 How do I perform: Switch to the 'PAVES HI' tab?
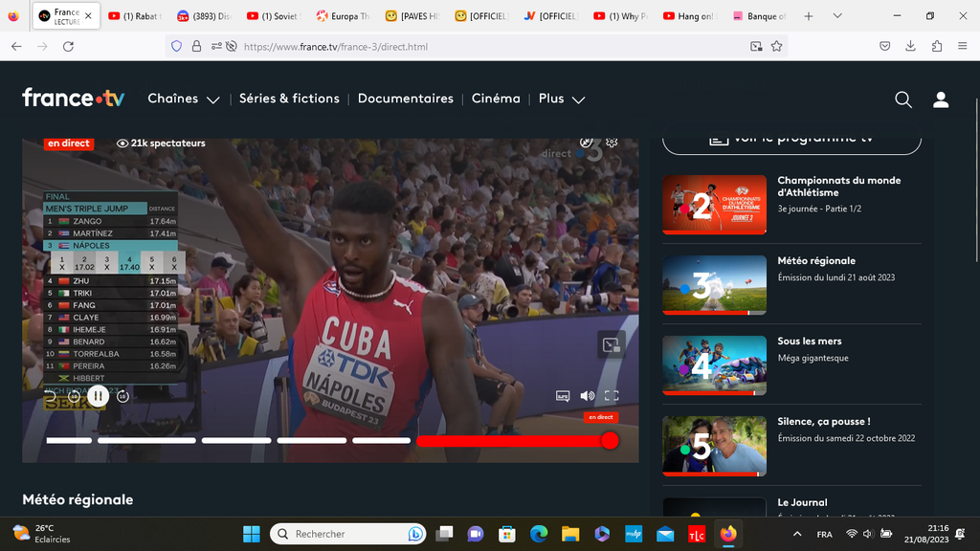(x=412, y=16)
